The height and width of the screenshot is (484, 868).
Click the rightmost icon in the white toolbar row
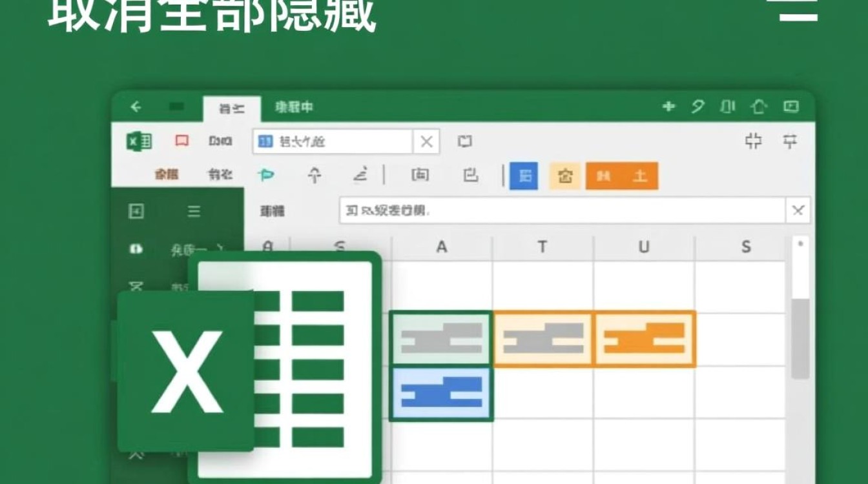point(790,141)
